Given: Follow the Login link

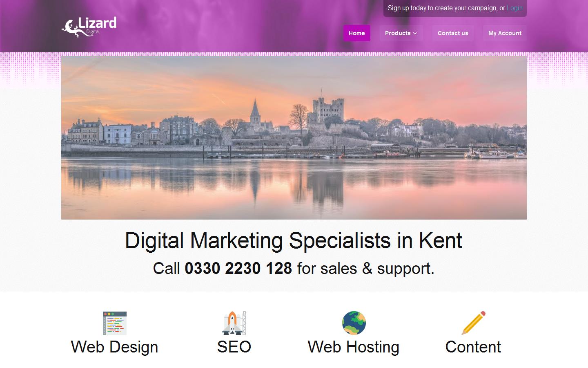Looking at the screenshot, I should click(514, 8).
